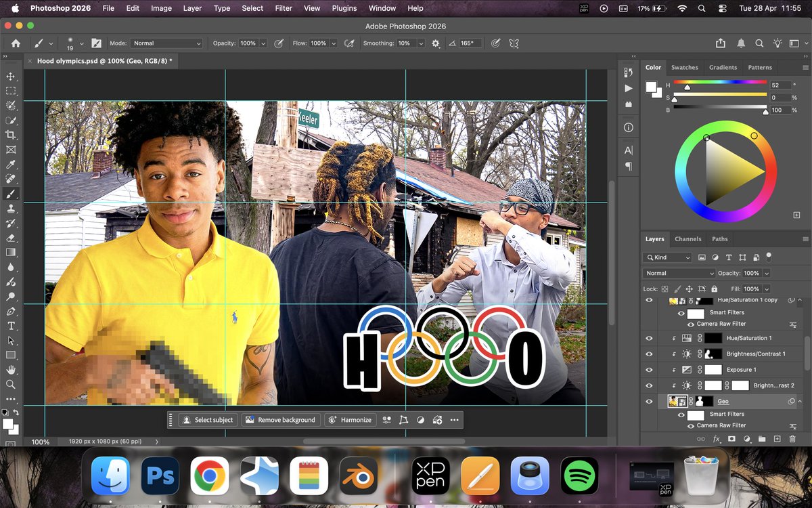Select the Hand tool
The width and height of the screenshot is (812, 508).
click(x=10, y=370)
